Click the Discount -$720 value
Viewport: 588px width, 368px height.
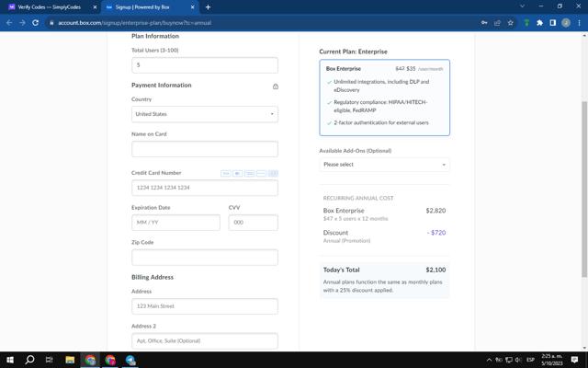436,233
